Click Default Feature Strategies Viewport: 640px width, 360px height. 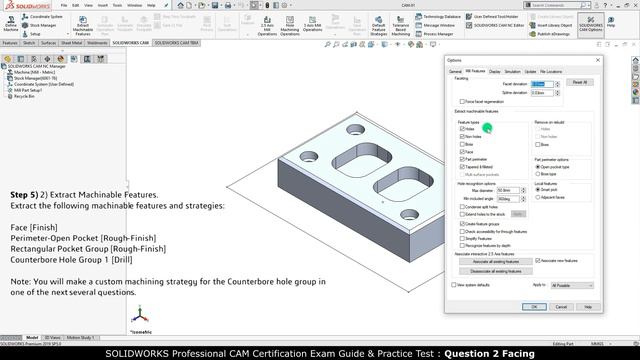(x=378, y=26)
